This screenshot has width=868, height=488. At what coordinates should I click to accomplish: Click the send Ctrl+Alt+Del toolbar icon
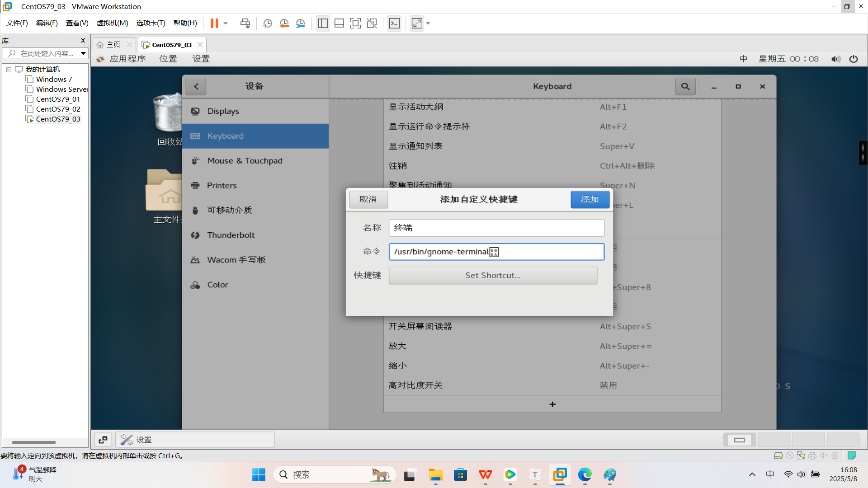(x=245, y=23)
